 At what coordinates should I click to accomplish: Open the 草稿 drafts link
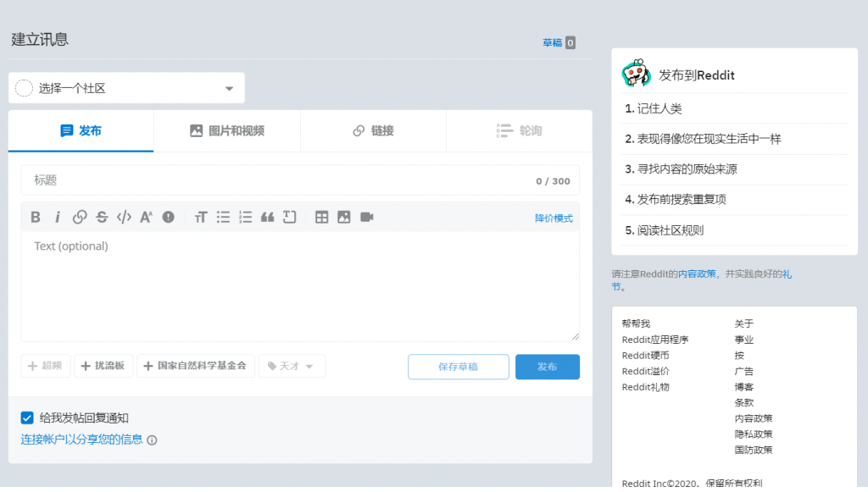(553, 42)
